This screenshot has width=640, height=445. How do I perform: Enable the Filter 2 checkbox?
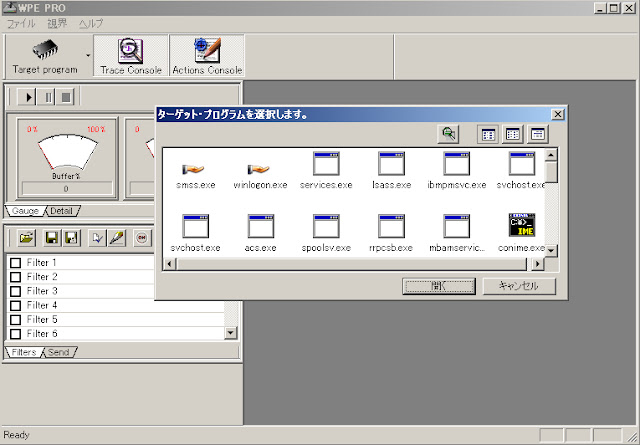coord(16,277)
